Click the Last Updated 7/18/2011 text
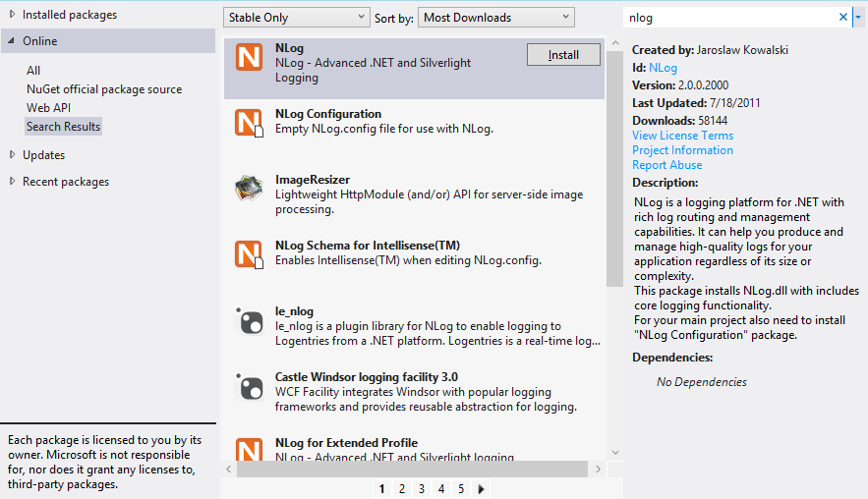 (696, 103)
